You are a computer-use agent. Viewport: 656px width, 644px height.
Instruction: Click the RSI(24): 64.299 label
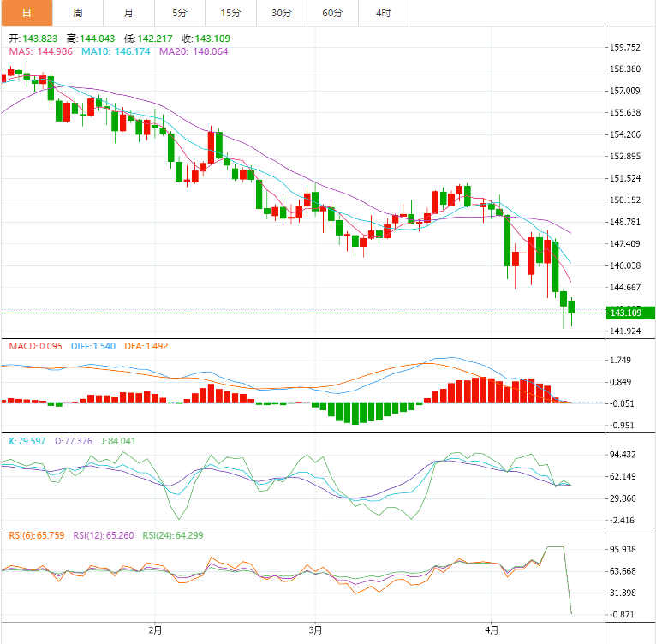173,535
